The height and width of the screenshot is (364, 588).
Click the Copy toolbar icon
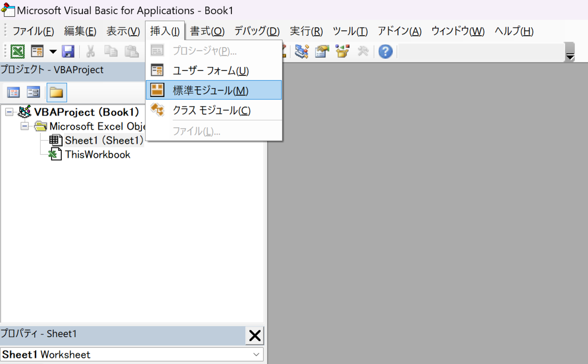pos(111,51)
